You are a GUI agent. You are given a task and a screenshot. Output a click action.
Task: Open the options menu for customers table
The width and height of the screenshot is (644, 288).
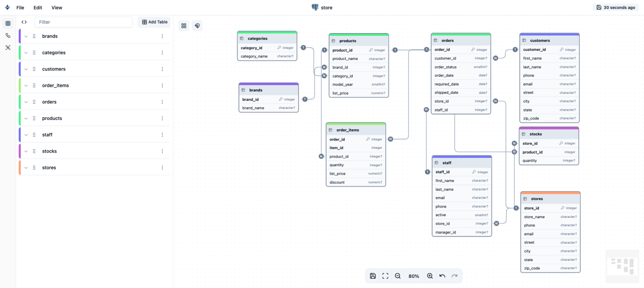pos(162,69)
